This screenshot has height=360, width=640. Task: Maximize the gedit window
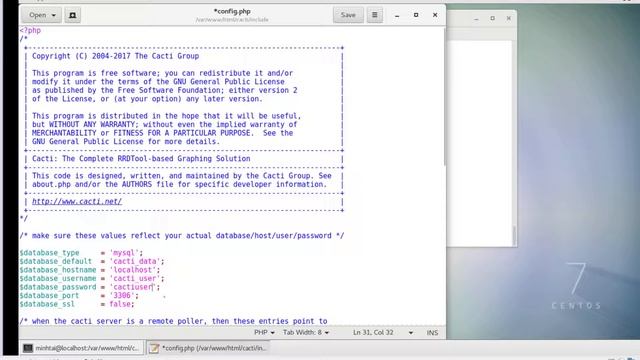pyautogui.click(x=416, y=15)
